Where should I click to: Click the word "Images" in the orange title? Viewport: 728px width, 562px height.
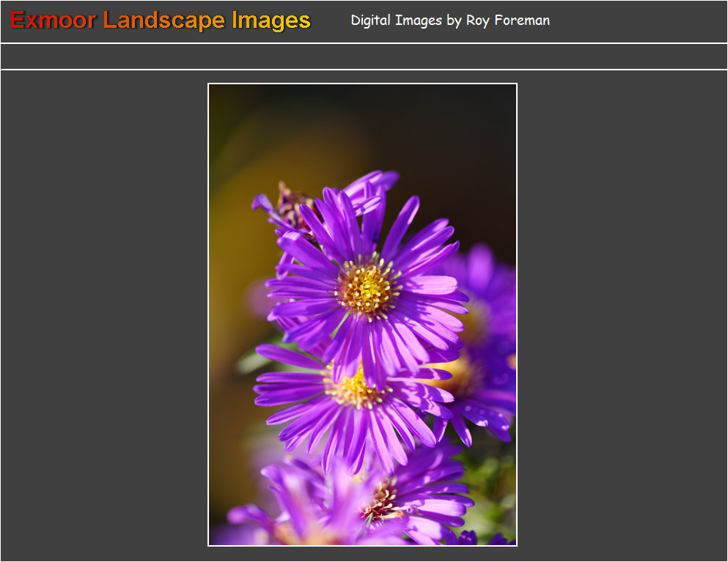pos(271,21)
